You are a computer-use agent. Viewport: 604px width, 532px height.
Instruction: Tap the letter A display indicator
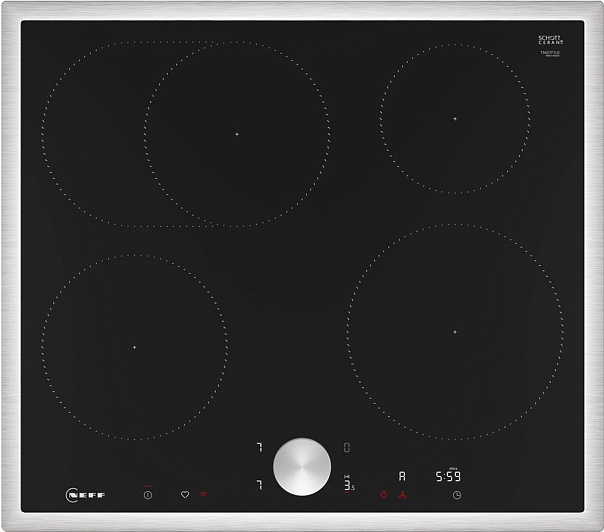[402, 477]
